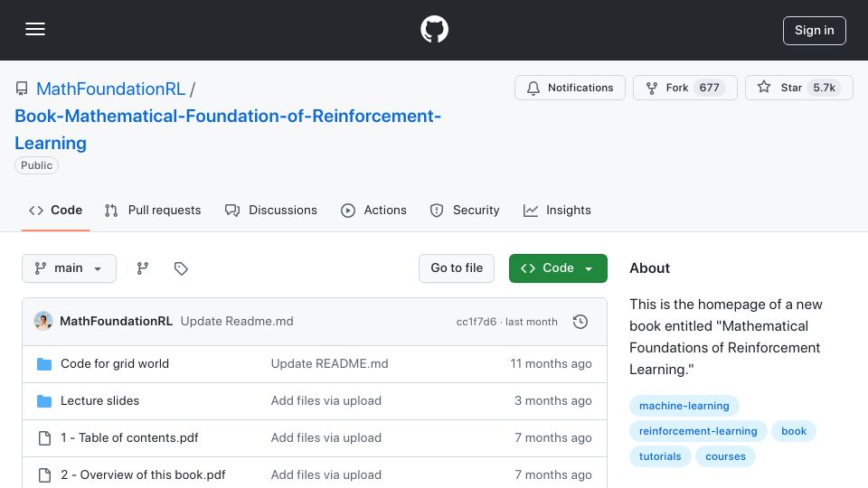Click the 11 months ago timestamp
The height and width of the screenshot is (488, 868).
(551, 363)
